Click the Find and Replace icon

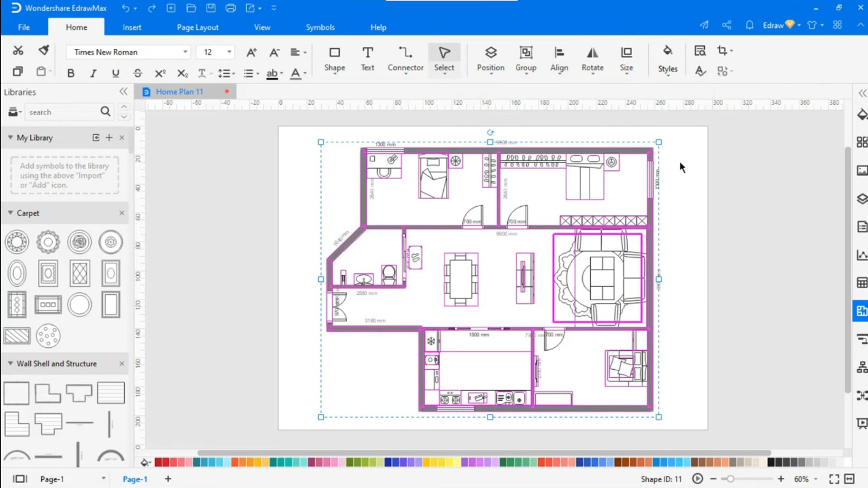click(700, 50)
